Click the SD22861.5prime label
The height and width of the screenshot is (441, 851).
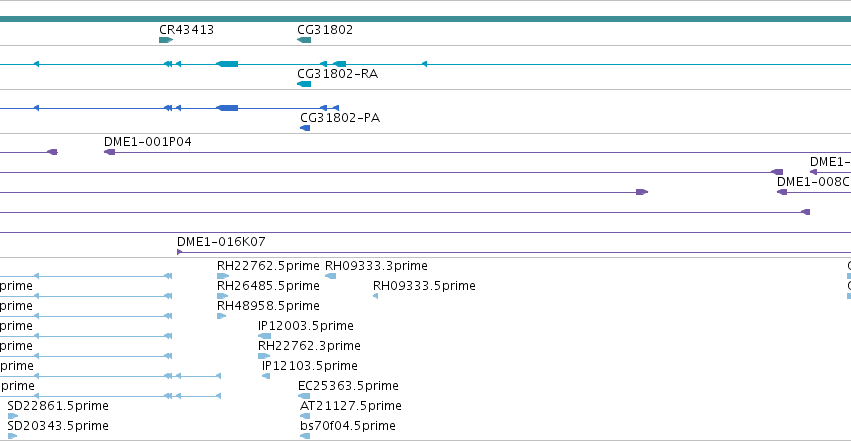click(58, 406)
